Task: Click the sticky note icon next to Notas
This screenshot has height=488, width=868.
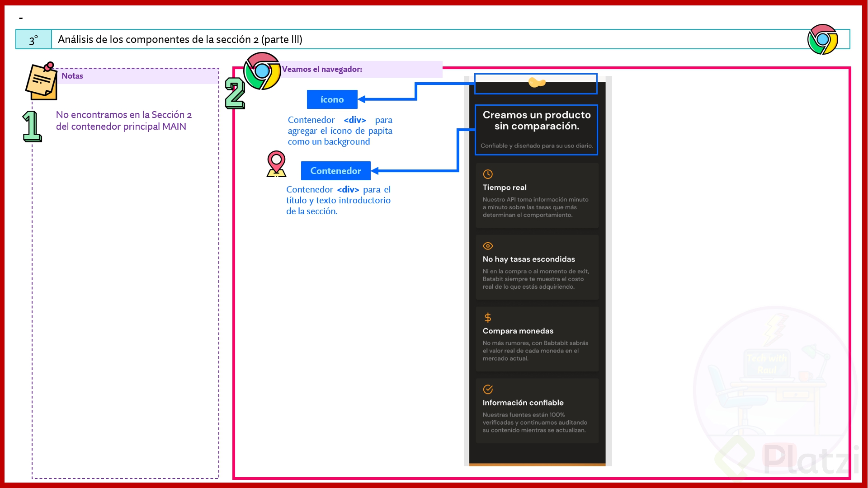Action: [42, 81]
